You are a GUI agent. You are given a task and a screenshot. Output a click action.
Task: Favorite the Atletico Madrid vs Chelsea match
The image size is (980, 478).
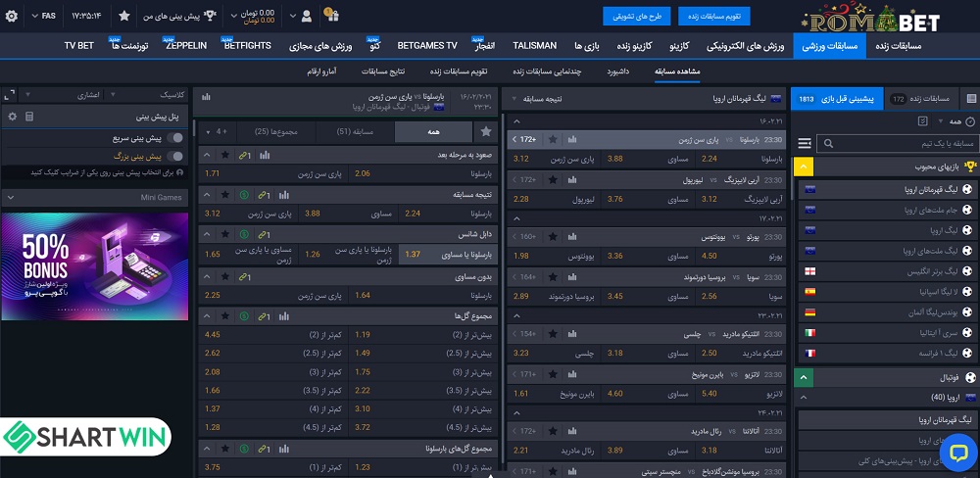(x=553, y=334)
